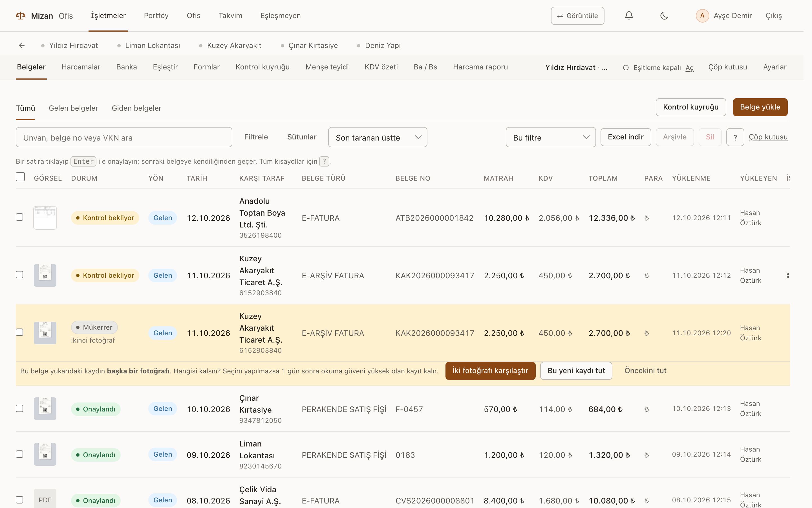Click the Ayşe Demir avatar
This screenshot has height=508, width=812.
click(702, 16)
